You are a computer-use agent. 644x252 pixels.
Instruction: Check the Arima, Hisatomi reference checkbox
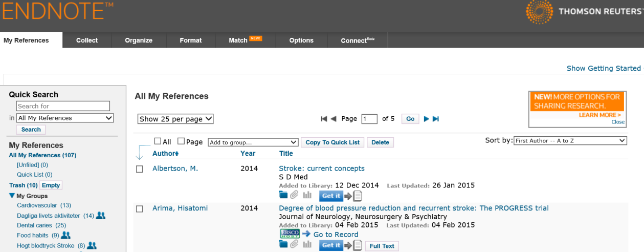click(x=140, y=208)
